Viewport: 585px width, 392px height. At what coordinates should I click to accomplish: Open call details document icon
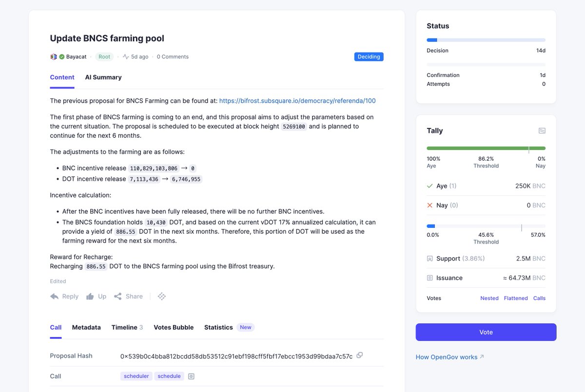click(x=192, y=376)
